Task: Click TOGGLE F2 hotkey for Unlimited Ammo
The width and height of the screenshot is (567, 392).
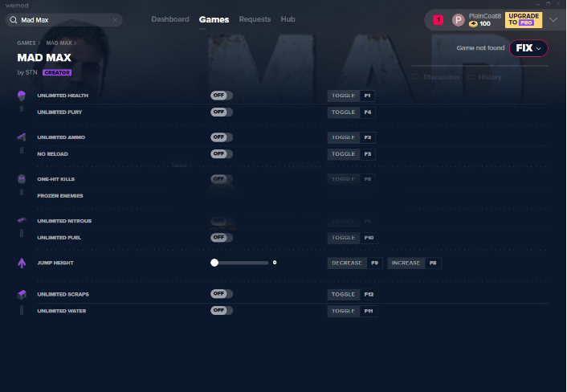Action: [x=351, y=137]
